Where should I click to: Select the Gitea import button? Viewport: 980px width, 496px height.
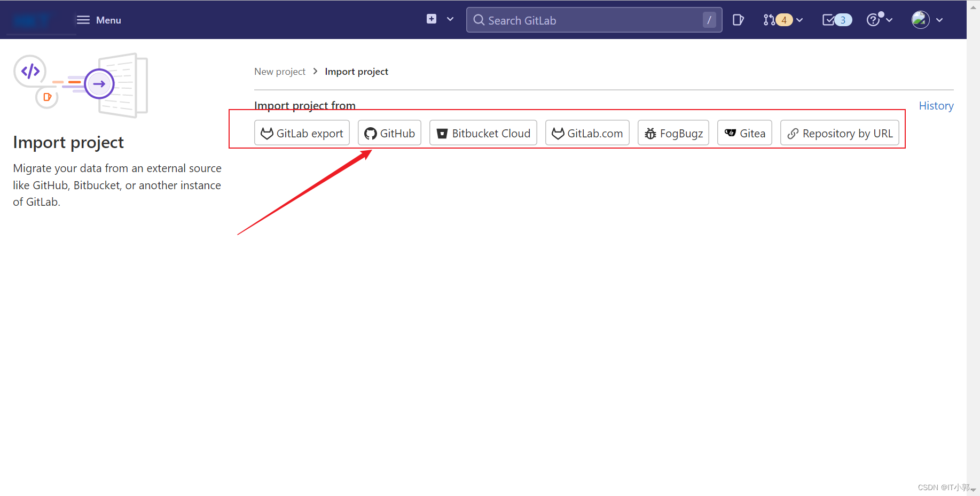744,133
